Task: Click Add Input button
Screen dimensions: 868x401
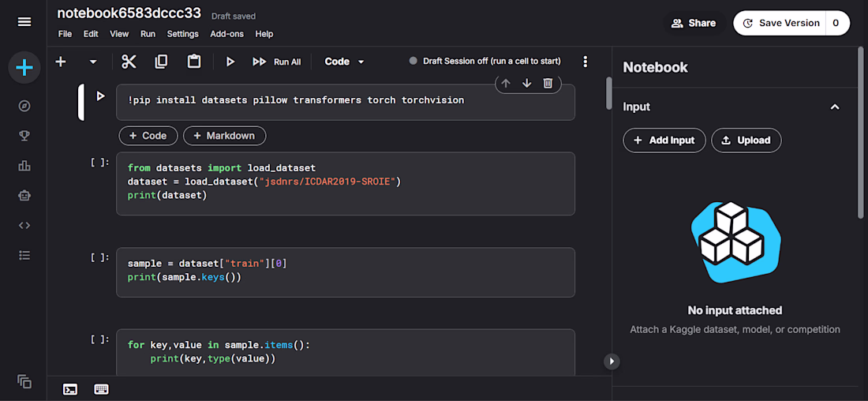Action: click(664, 141)
